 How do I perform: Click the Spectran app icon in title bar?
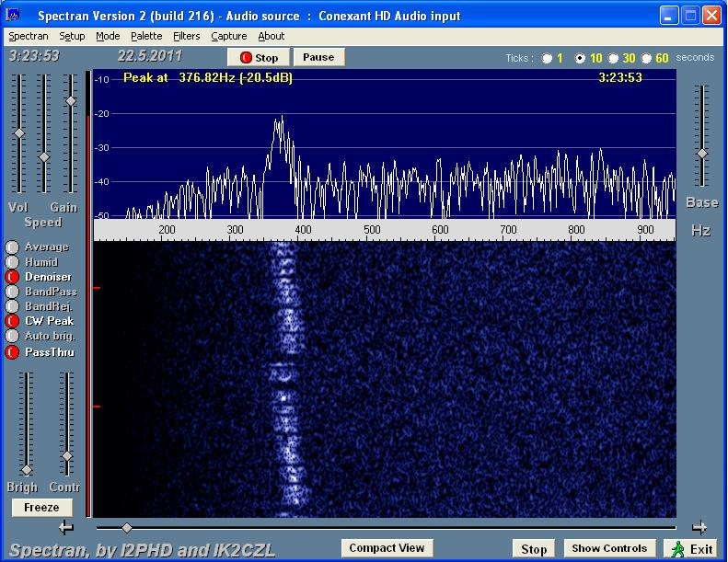[x=13, y=16]
